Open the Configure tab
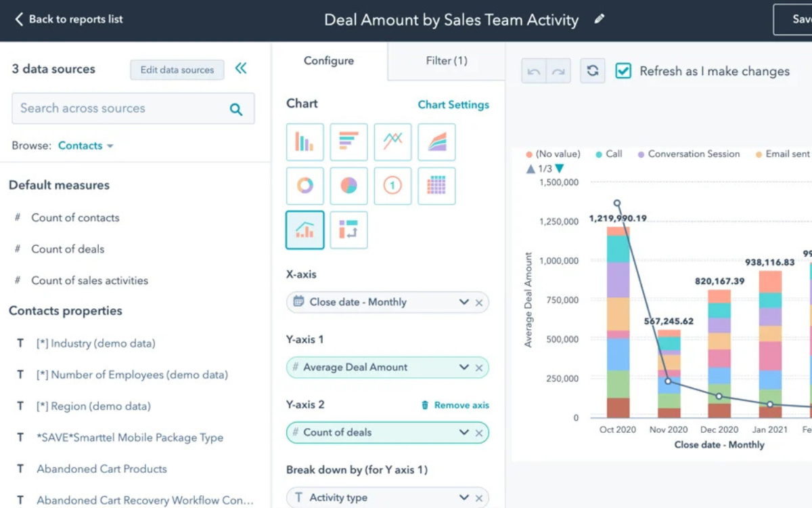Image resolution: width=812 pixels, height=508 pixels. [330, 61]
